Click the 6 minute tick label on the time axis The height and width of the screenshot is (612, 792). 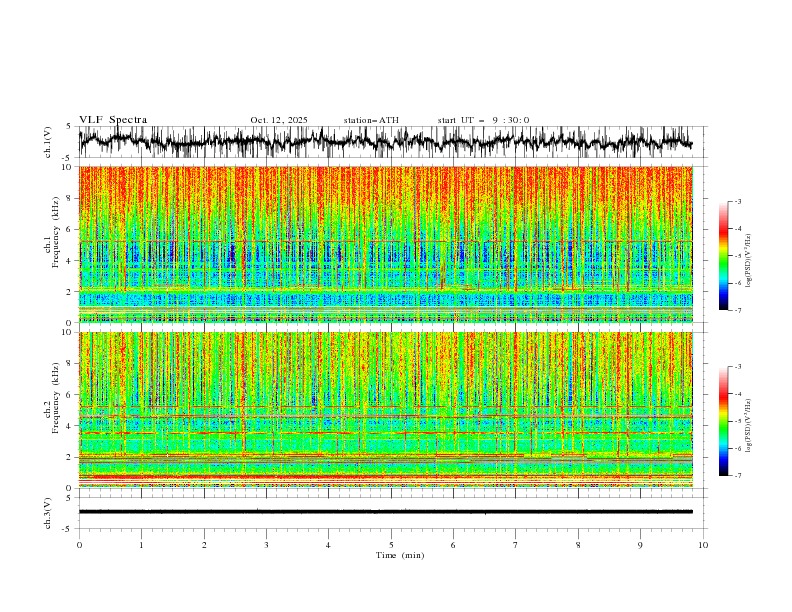point(453,545)
